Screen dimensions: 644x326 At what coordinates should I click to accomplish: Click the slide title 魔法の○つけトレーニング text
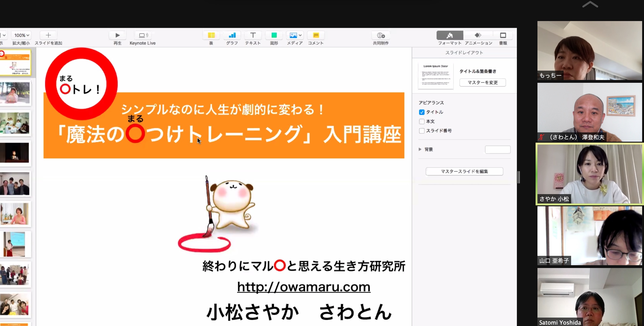pos(229,135)
